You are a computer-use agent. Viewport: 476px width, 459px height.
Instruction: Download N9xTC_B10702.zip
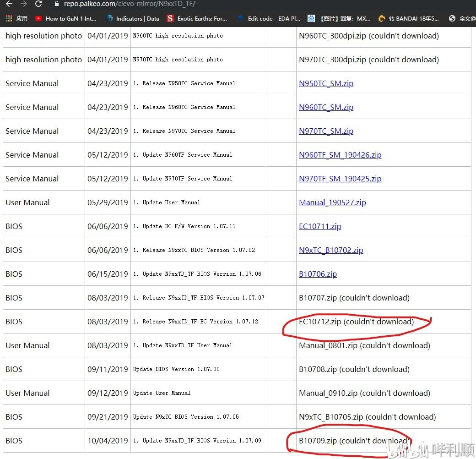pyautogui.click(x=331, y=250)
